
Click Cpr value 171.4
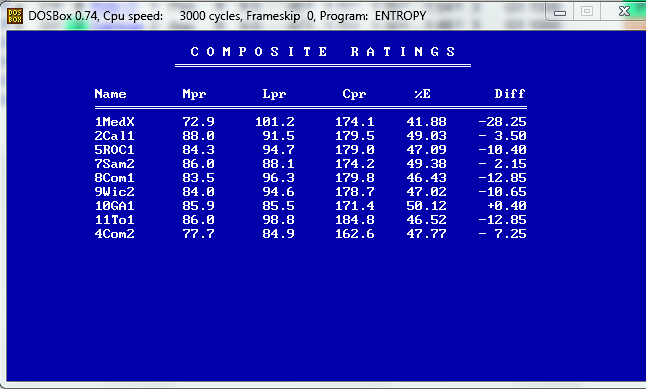[354, 206]
